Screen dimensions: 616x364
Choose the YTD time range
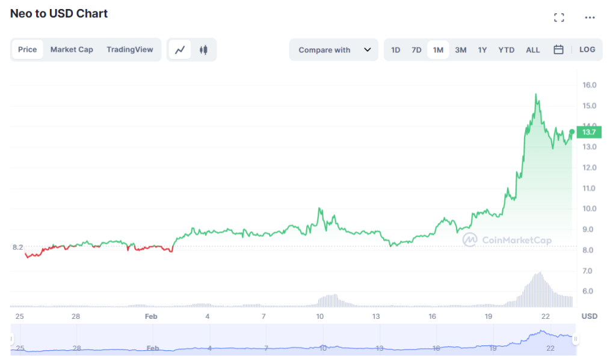(x=506, y=50)
